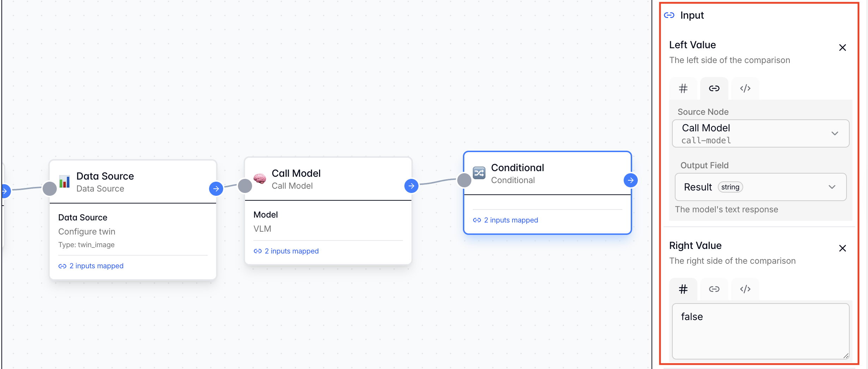Click the Data Source output arrow handle
Image resolution: width=868 pixels, height=369 pixels.
(x=216, y=189)
